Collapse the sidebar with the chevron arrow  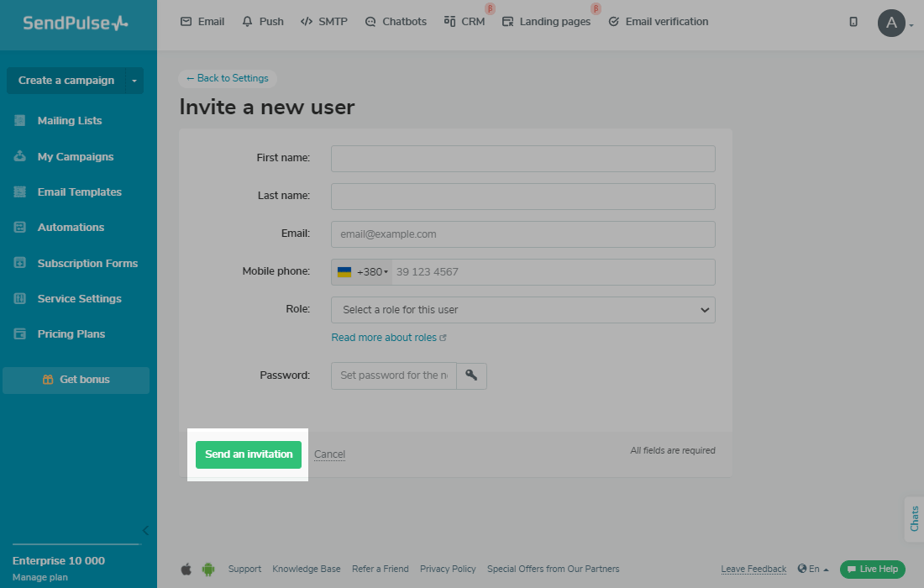click(145, 530)
